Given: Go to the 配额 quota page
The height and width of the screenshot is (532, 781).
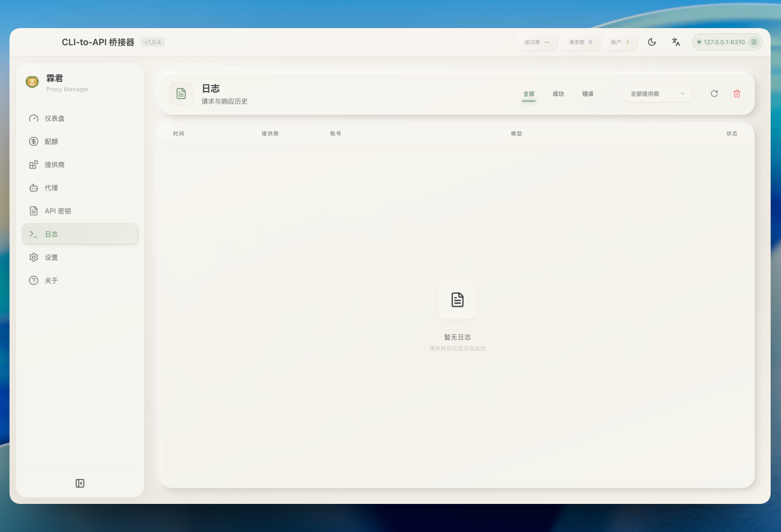Looking at the screenshot, I should (80, 141).
